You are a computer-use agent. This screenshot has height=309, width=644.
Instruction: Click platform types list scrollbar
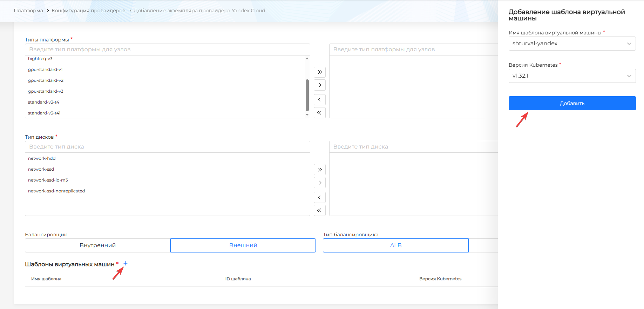tap(307, 95)
